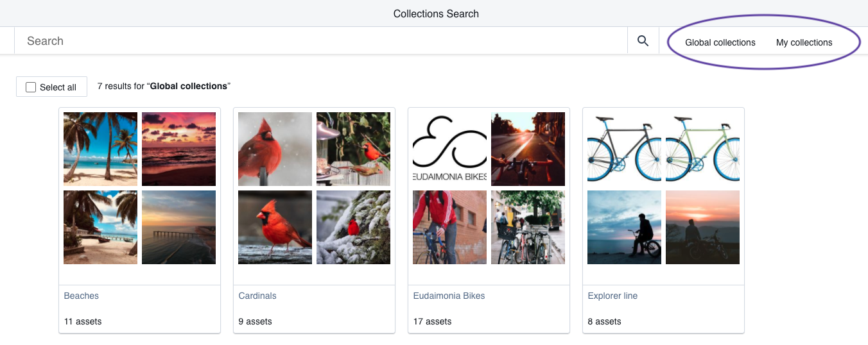Select the palm tree beach thumbnail in Beaches
This screenshot has width=868, height=345.
tap(100, 149)
